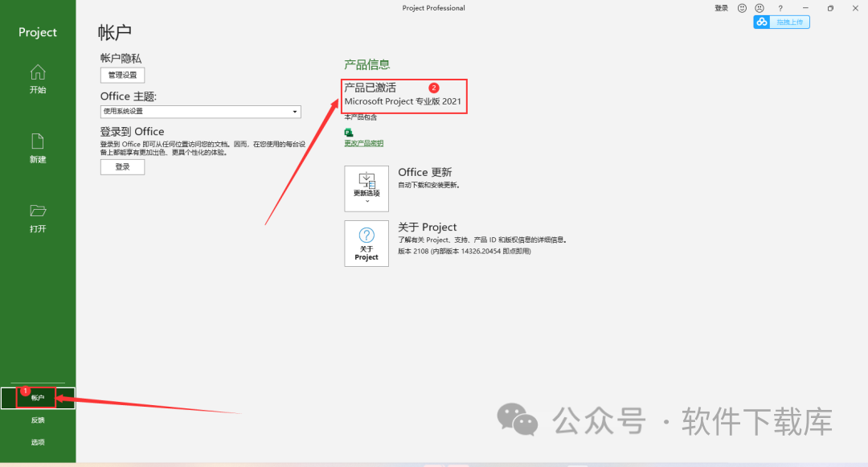Send a frown feedback via sad face icon

(x=759, y=8)
